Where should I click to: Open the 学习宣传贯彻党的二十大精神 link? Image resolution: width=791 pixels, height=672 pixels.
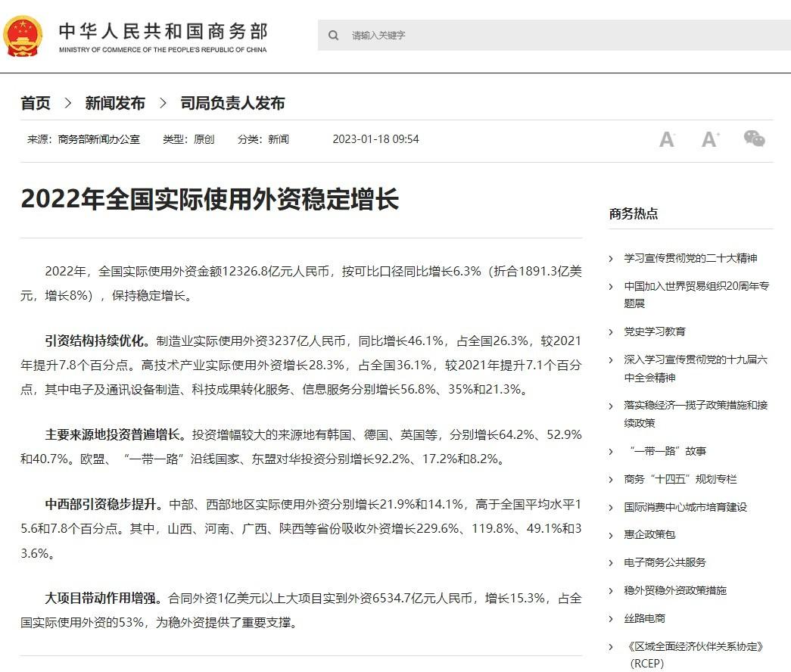point(690,258)
